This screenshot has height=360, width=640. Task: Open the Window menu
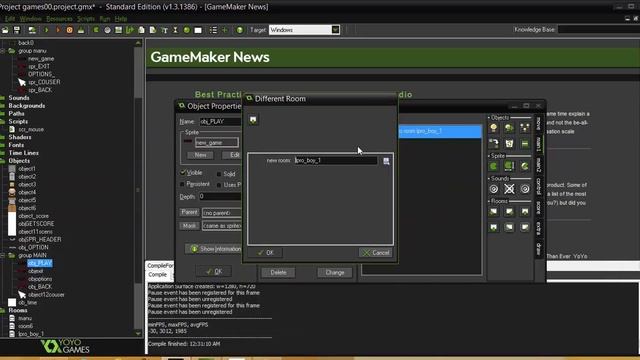pos(31,19)
